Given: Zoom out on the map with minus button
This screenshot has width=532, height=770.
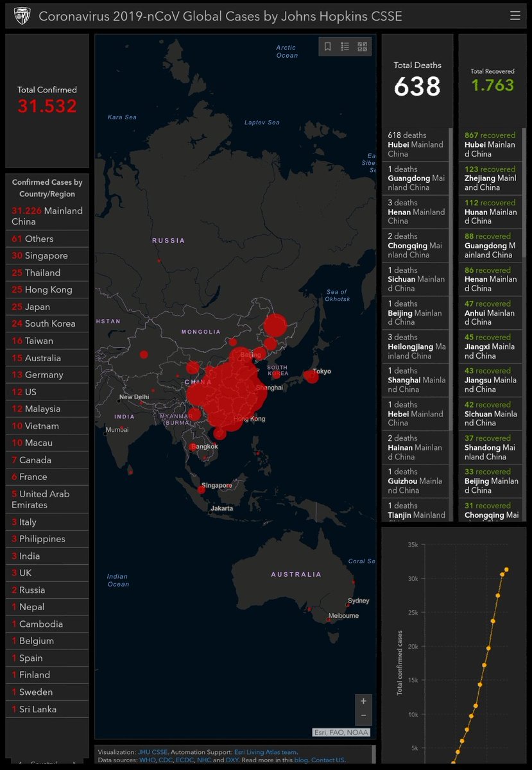Looking at the screenshot, I should click(x=363, y=715).
